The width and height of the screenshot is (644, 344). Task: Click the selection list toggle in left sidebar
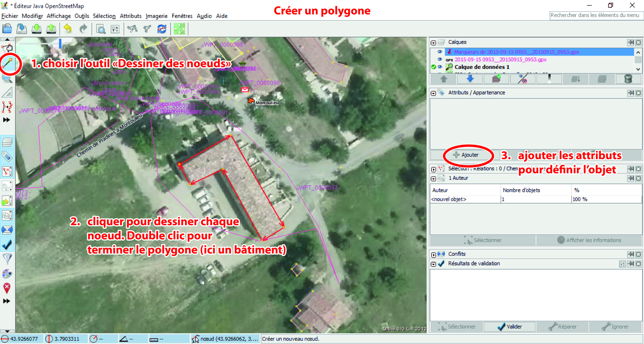coord(7,171)
